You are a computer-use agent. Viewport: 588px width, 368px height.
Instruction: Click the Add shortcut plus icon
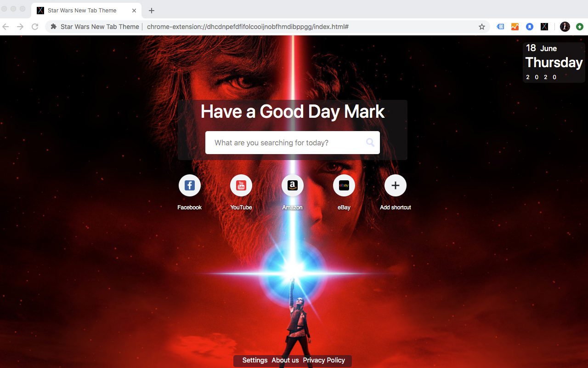pos(396,185)
